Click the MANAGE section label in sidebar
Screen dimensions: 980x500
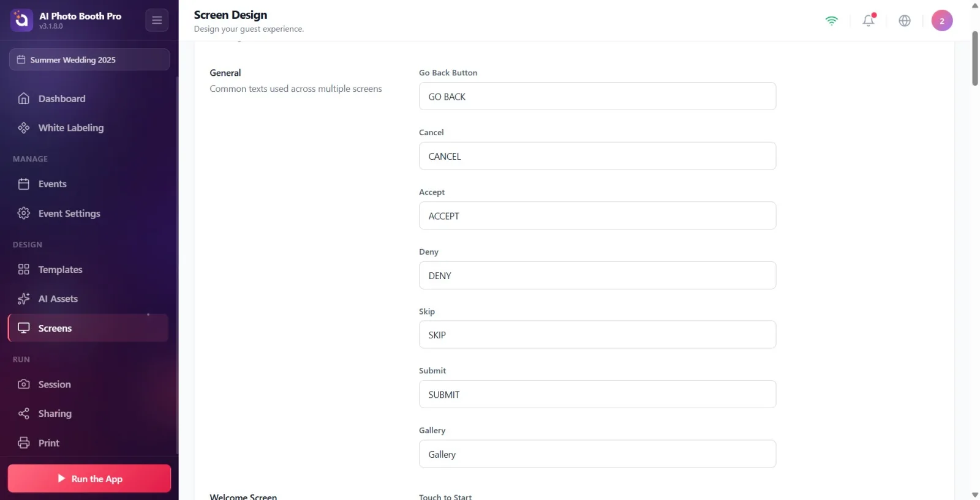[30, 159]
